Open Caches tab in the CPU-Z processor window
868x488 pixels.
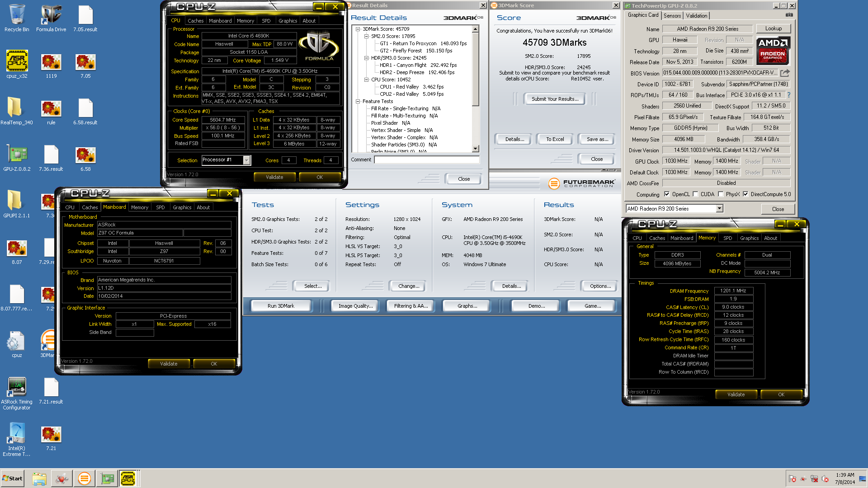(195, 21)
